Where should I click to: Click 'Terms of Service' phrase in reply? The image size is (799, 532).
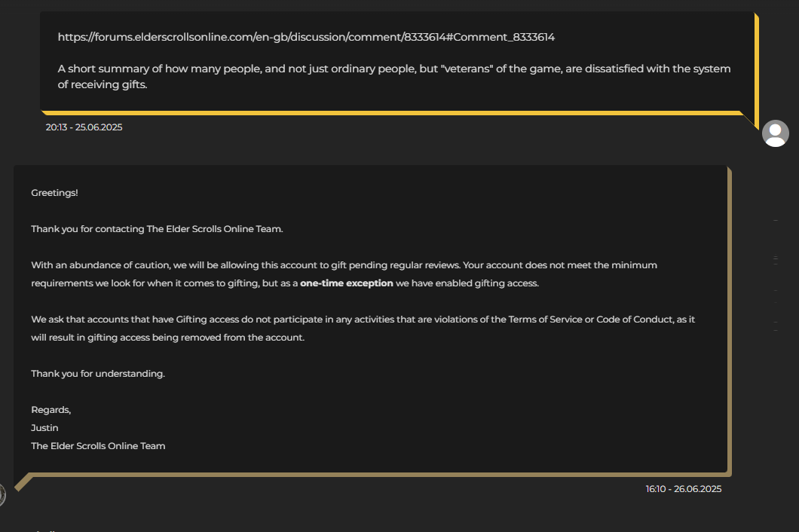(x=545, y=320)
